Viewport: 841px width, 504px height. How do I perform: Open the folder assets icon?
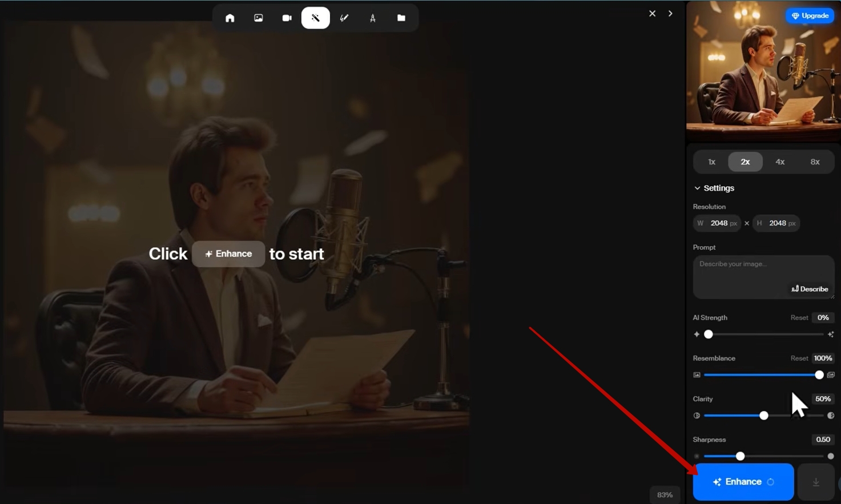(x=401, y=18)
